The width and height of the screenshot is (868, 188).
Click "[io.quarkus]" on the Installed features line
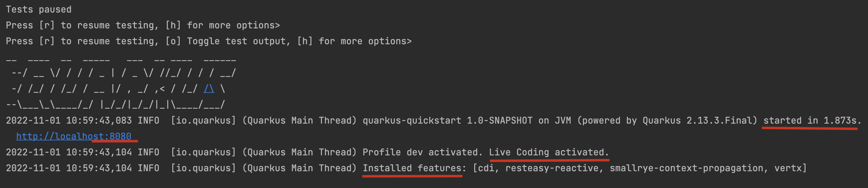[x=203, y=168]
